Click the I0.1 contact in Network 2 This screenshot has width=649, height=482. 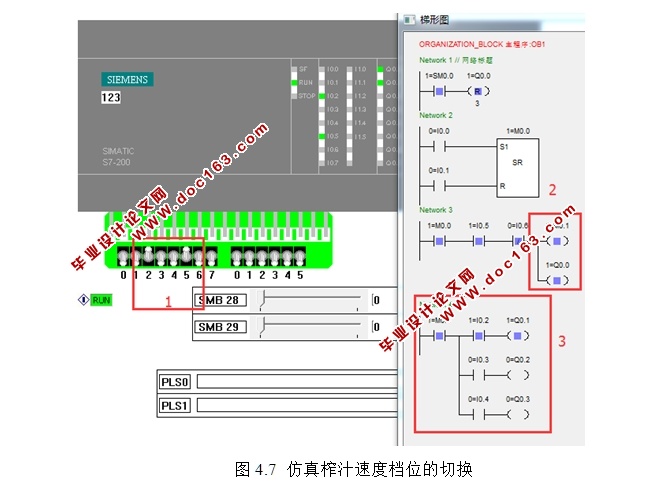coord(439,186)
